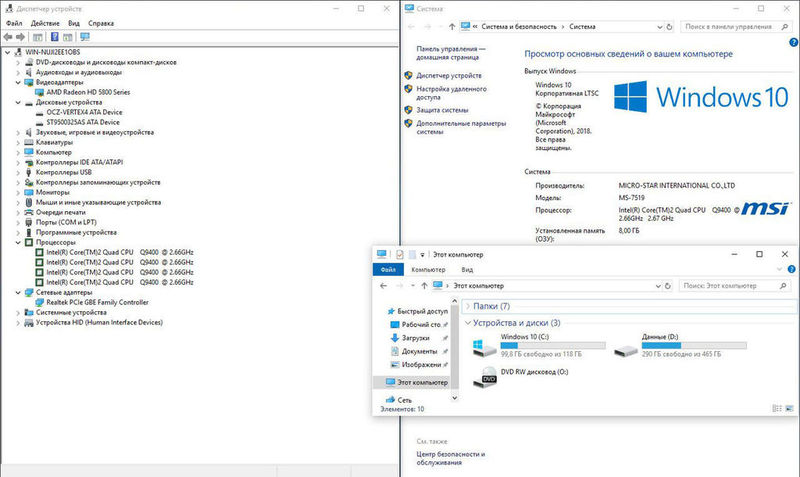Expand the Мониторы node

tap(18, 192)
